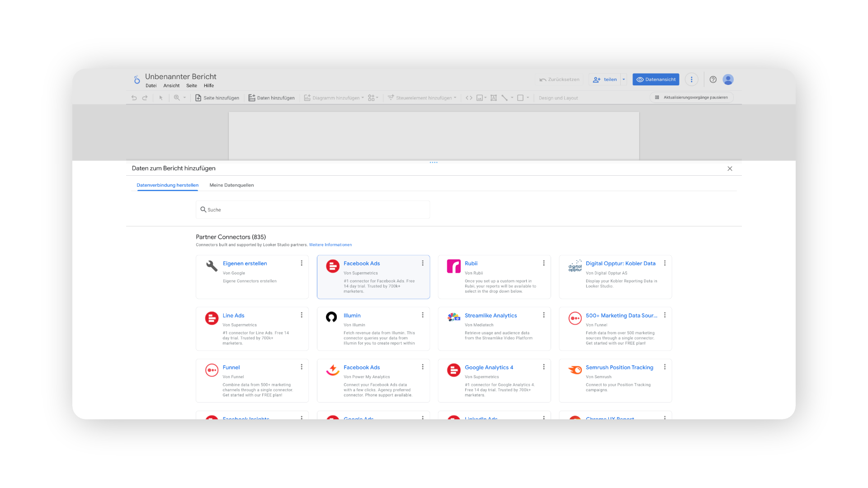Click the zoom magnifier tool

click(x=177, y=98)
